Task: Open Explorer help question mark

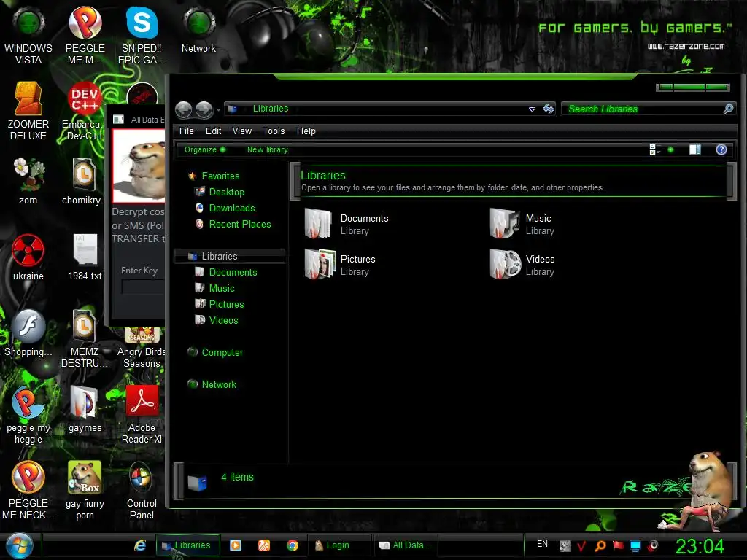Action: [721, 149]
